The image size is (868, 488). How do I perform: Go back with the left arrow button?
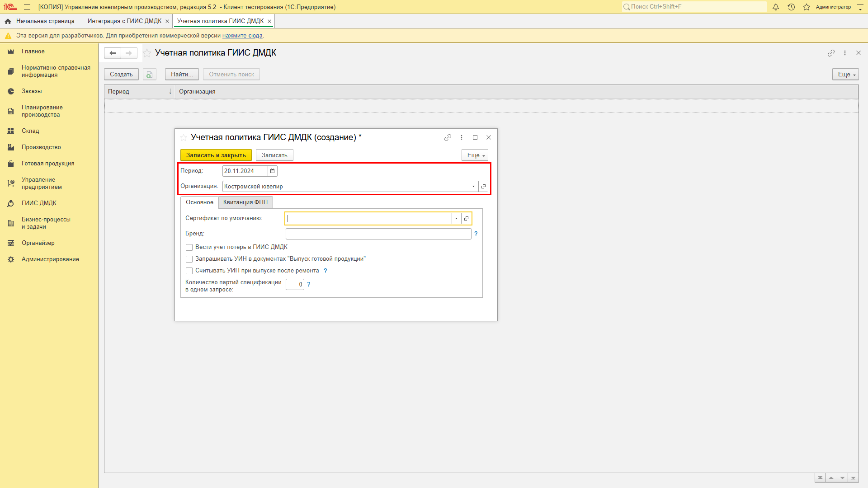coord(113,53)
